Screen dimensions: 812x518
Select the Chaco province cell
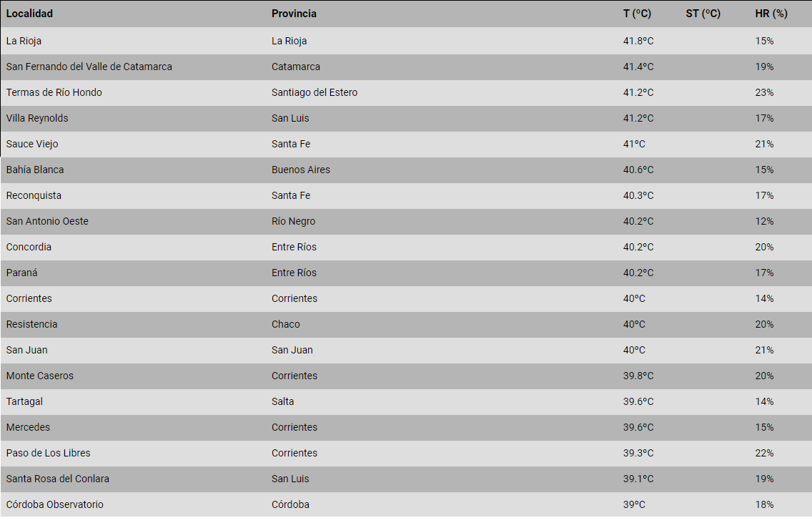(x=286, y=324)
